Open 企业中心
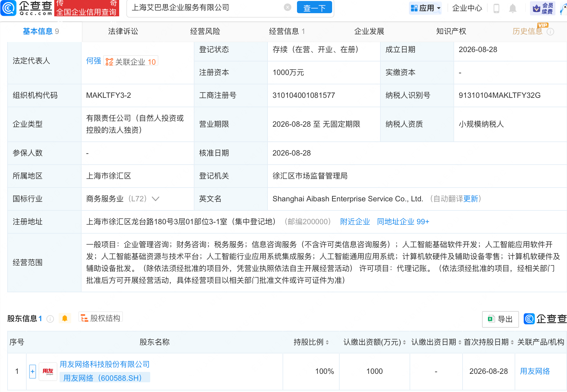 point(467,8)
